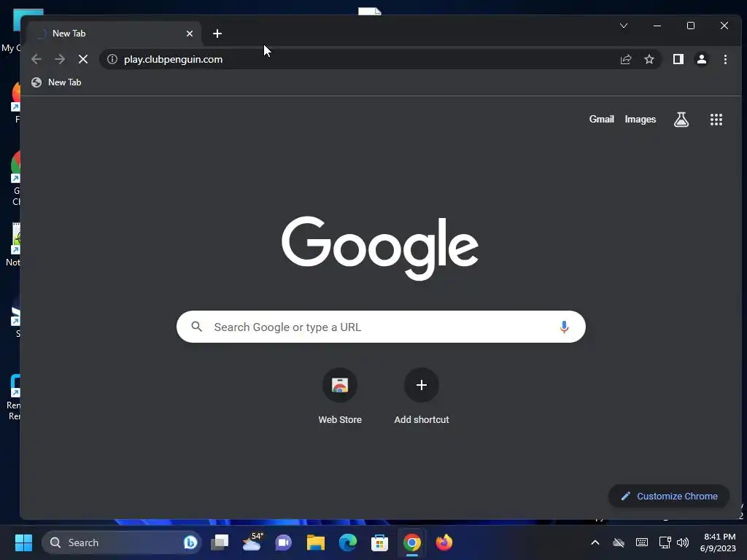Launch Firefox from taskbar

pyautogui.click(x=444, y=542)
